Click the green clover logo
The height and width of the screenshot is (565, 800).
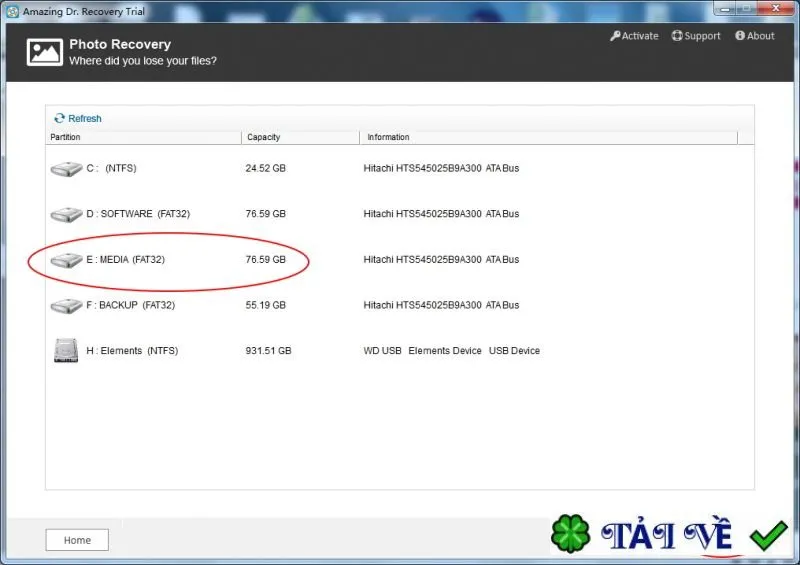(x=571, y=533)
